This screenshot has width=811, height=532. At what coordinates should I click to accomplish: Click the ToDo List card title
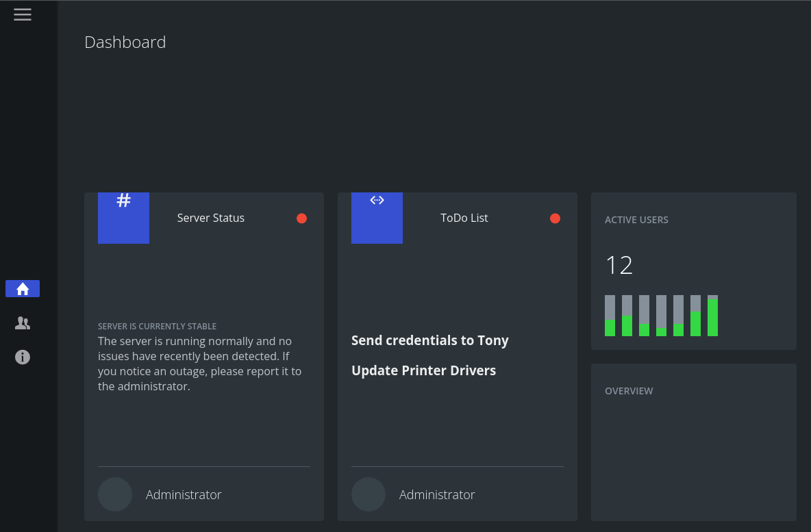tap(464, 218)
